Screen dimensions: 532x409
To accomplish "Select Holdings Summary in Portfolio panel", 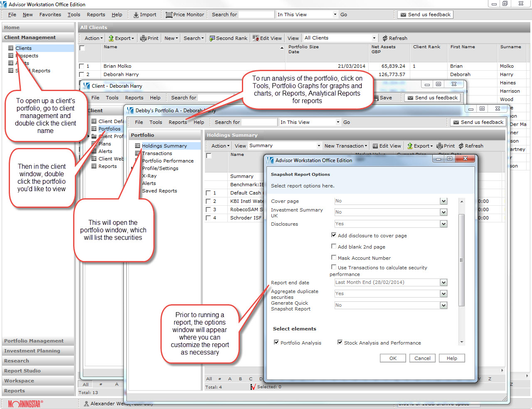I will pos(164,146).
